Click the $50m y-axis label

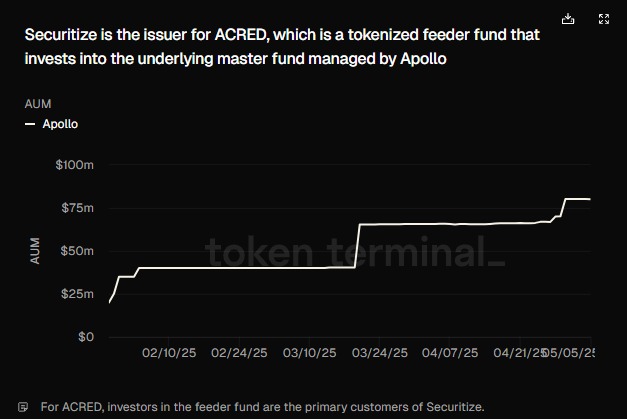77,251
